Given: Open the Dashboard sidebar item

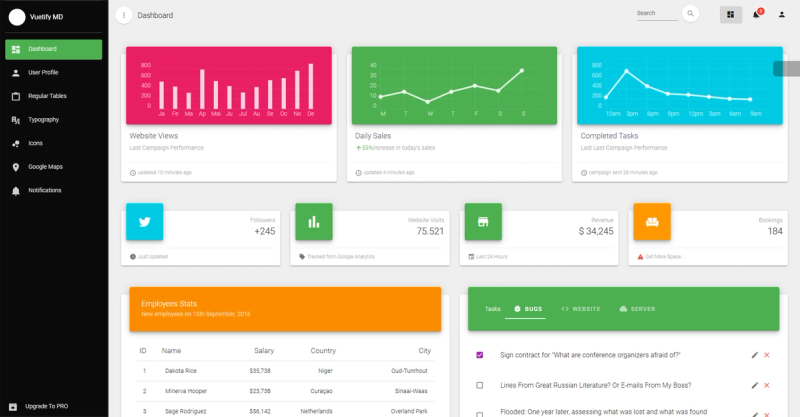Looking at the screenshot, I should point(54,50).
